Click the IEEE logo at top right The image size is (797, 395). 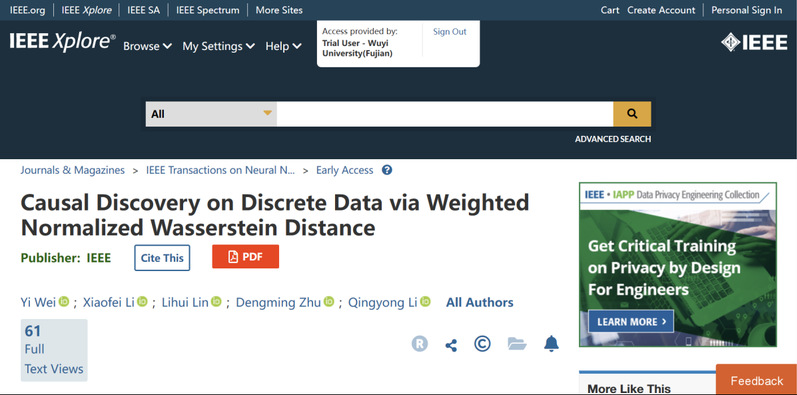754,43
